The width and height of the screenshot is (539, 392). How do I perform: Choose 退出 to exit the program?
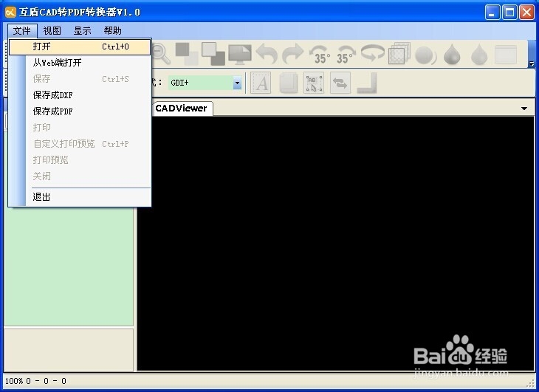(80, 197)
